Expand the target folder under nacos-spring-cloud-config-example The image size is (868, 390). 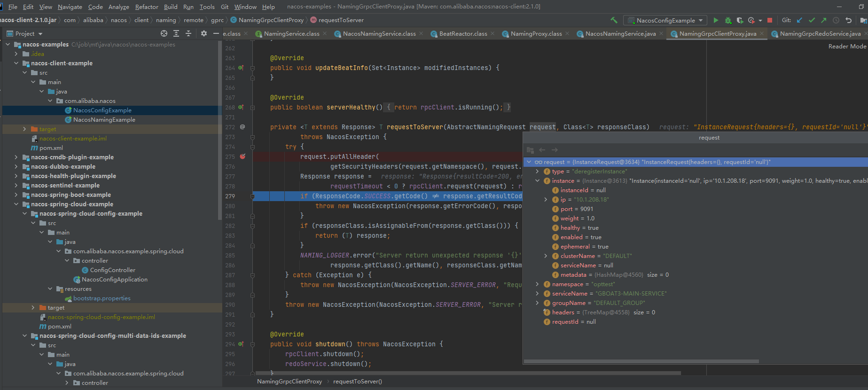tap(33, 308)
